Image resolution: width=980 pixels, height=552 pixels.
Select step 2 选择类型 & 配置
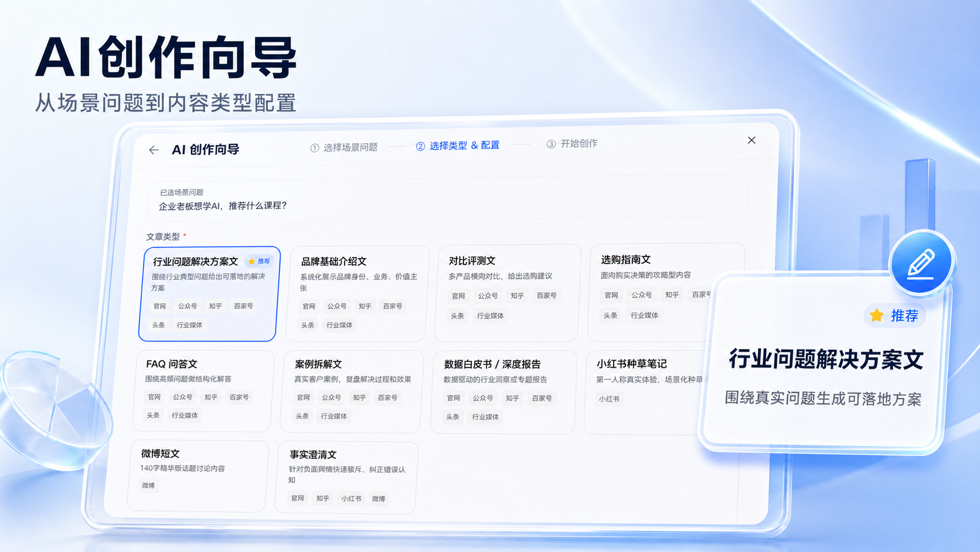(458, 145)
